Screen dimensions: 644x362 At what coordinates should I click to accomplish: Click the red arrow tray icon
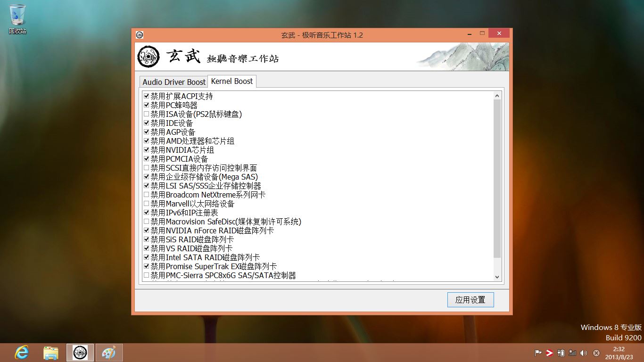coord(549,353)
